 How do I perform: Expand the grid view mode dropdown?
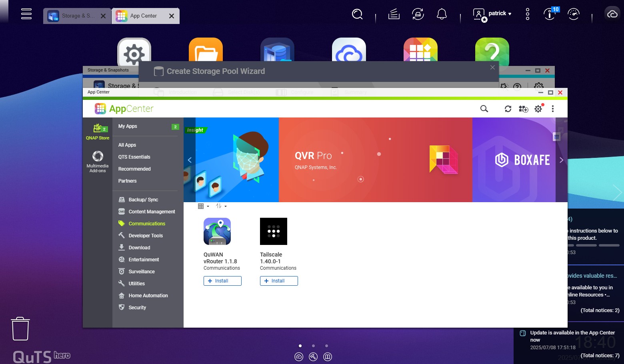pyautogui.click(x=204, y=206)
